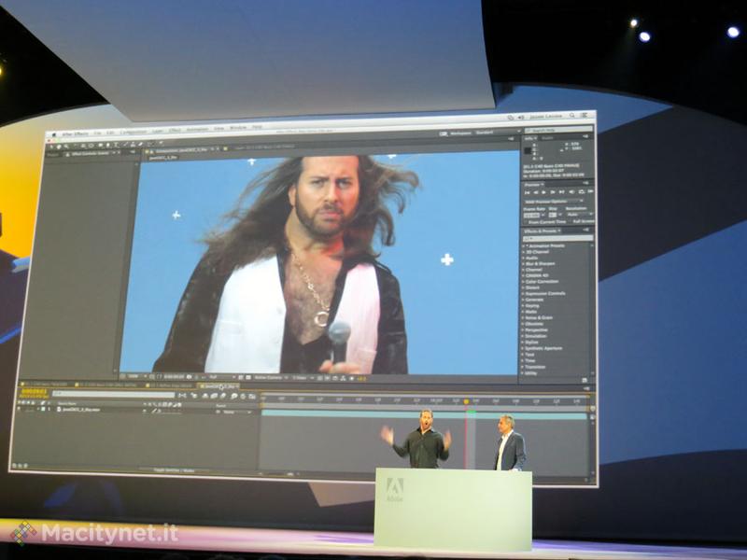Viewport: 747px width, 560px height.
Task: Open the Composition menu
Action: point(133,133)
